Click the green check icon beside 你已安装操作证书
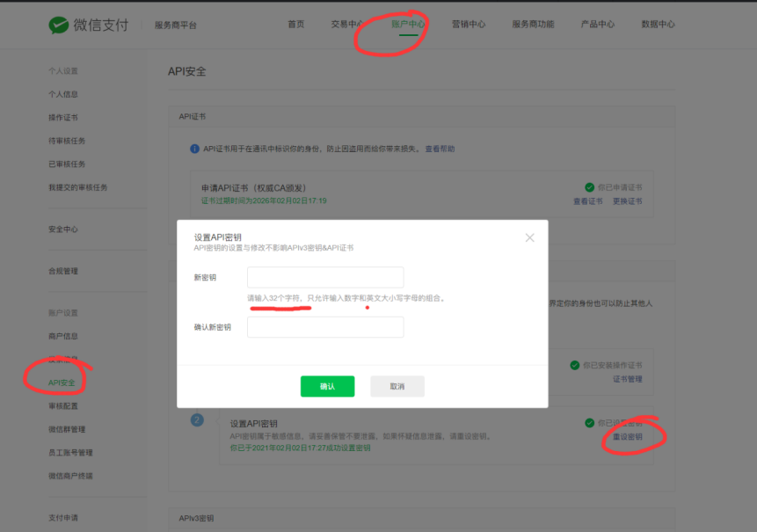 [x=574, y=365]
